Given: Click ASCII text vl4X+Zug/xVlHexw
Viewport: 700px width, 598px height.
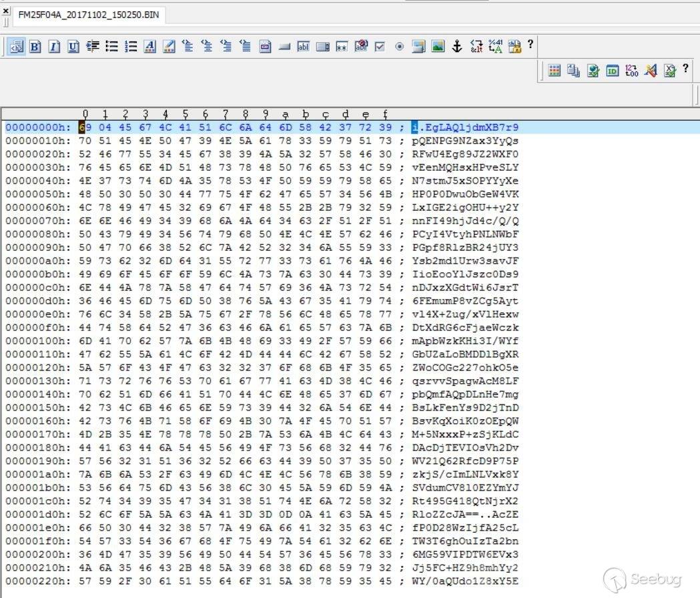Looking at the screenshot, I should (465, 314).
